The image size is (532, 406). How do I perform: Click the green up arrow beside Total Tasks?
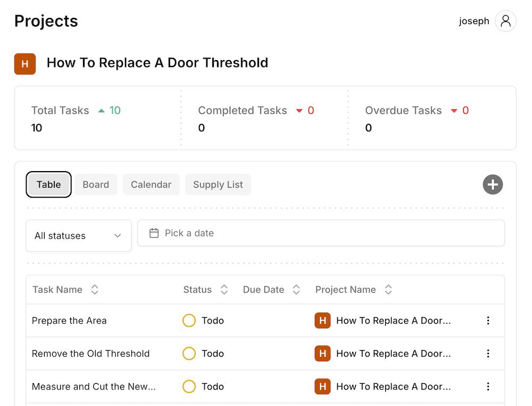101,110
